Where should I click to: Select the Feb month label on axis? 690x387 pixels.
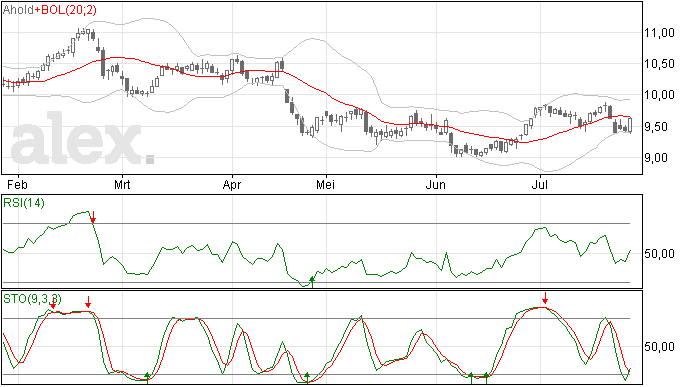click(17, 184)
